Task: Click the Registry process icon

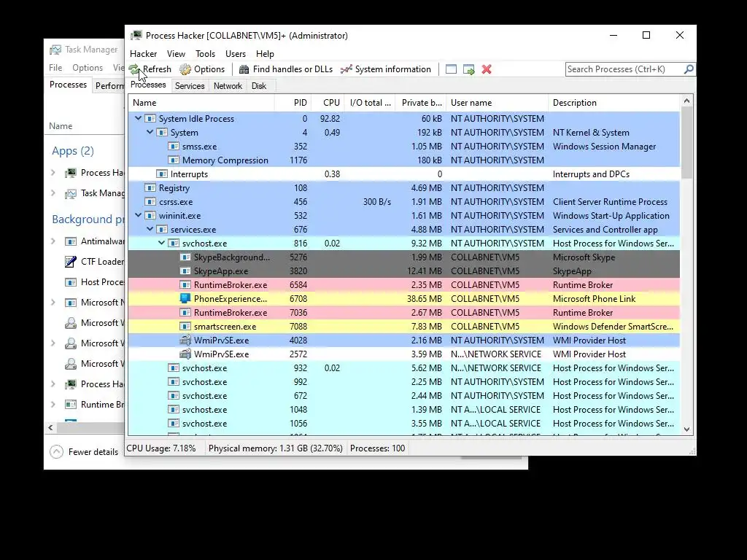Action: pyautogui.click(x=150, y=187)
